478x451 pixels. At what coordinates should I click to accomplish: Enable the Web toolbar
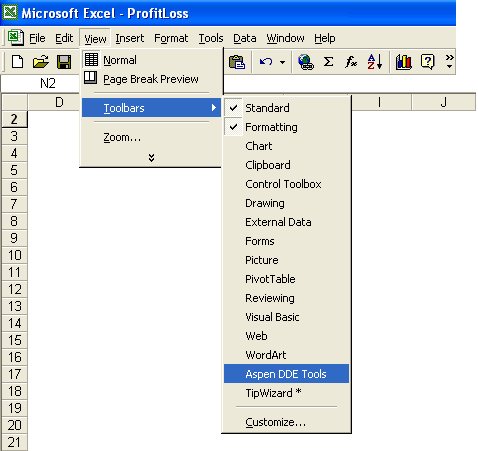286,336
